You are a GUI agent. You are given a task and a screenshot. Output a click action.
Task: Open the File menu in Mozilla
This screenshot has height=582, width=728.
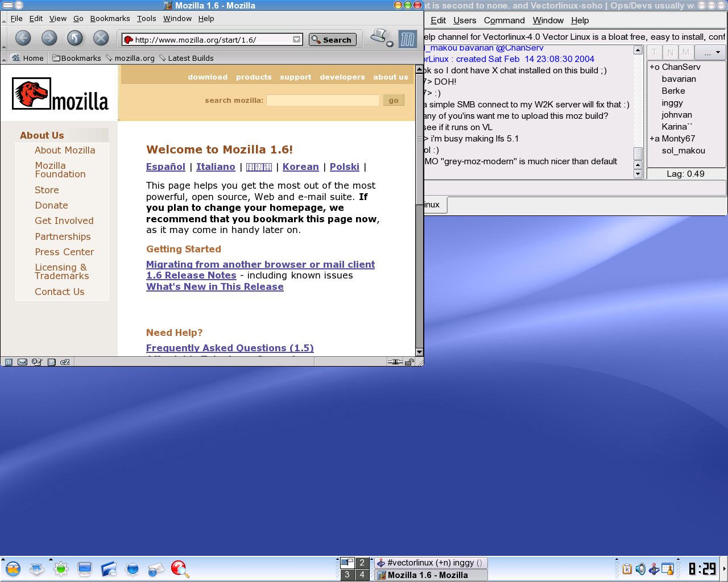tap(16, 18)
